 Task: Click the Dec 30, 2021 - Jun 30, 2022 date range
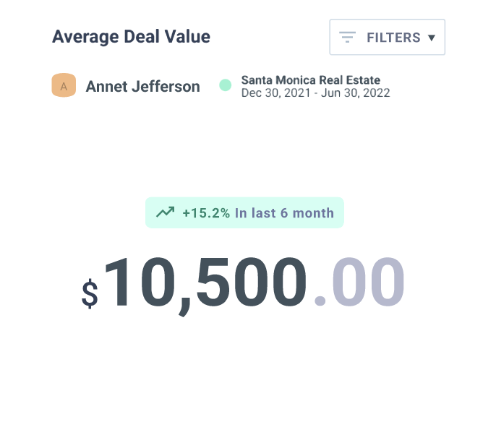tap(315, 92)
